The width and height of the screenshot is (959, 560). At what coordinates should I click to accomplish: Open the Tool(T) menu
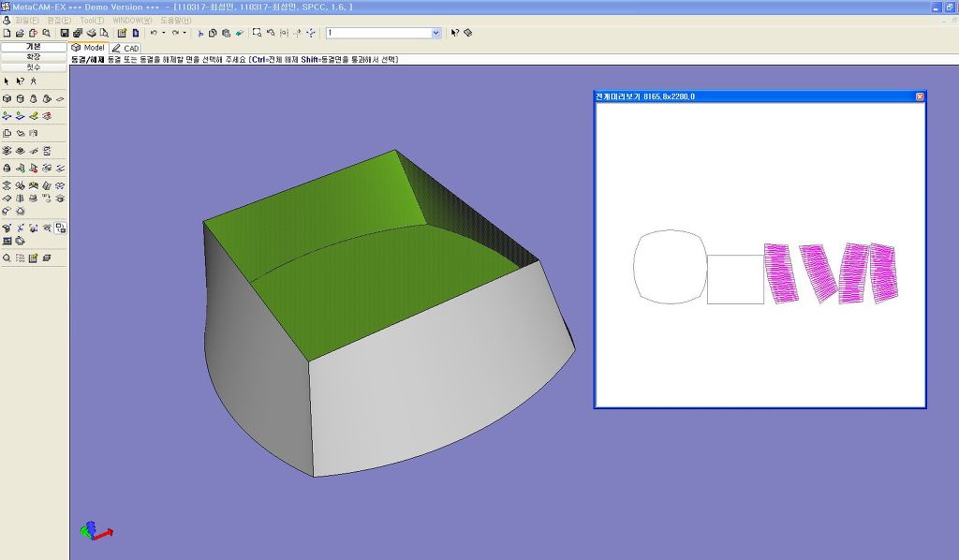tap(92, 20)
